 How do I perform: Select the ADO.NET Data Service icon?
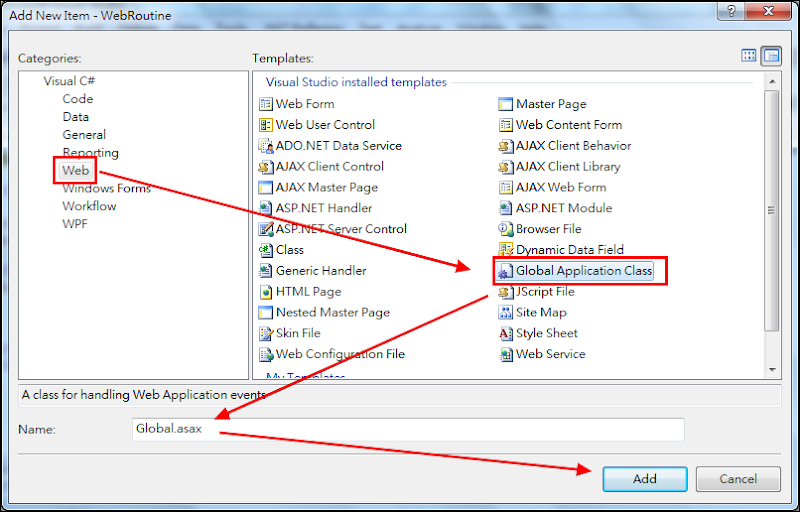[265, 146]
